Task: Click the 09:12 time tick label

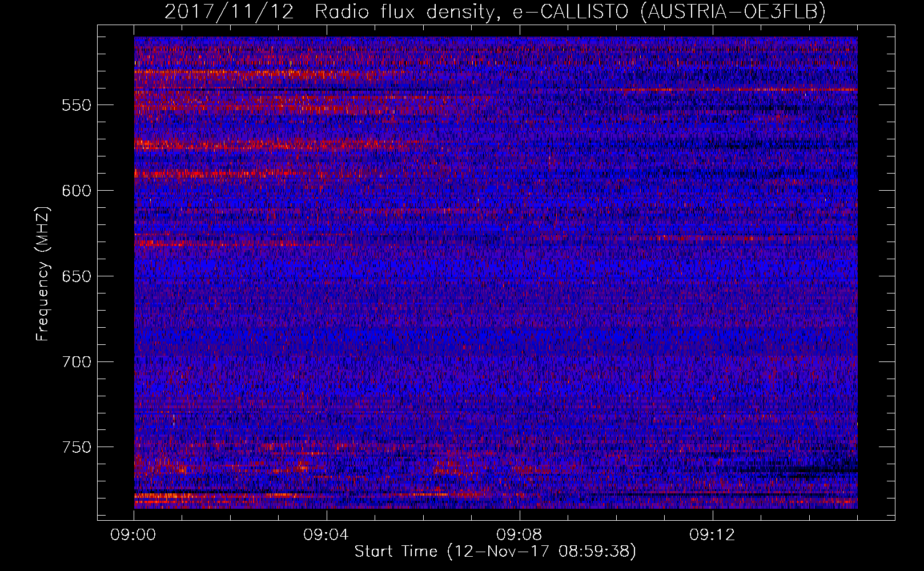Action: tap(712, 535)
